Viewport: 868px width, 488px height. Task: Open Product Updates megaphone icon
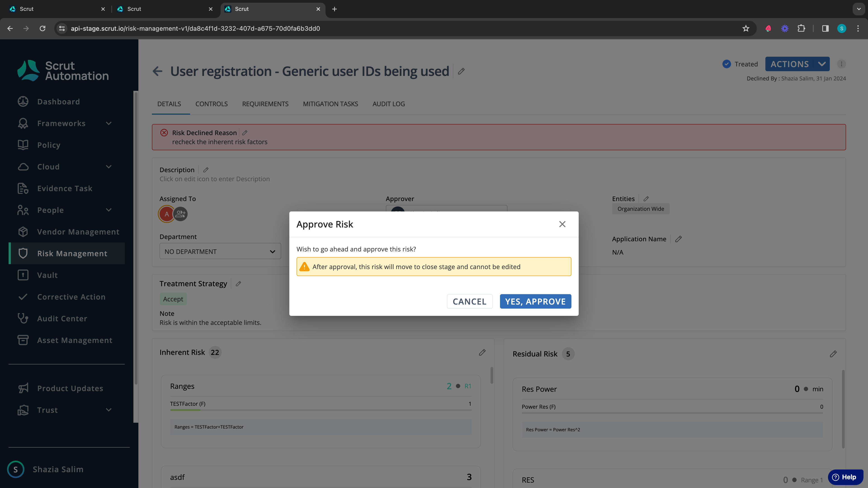[23, 388]
